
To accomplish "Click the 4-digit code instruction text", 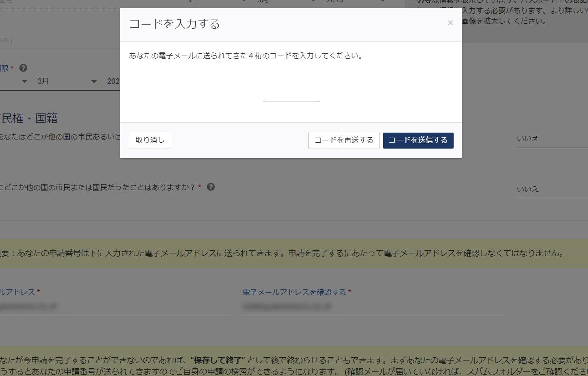I will click(246, 57).
